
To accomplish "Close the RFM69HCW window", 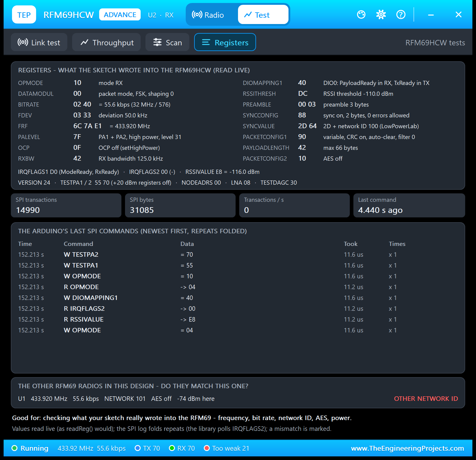I will point(459,14).
